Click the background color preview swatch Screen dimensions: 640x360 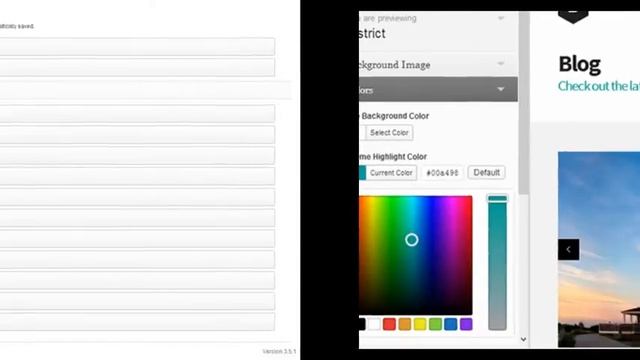tap(362, 133)
